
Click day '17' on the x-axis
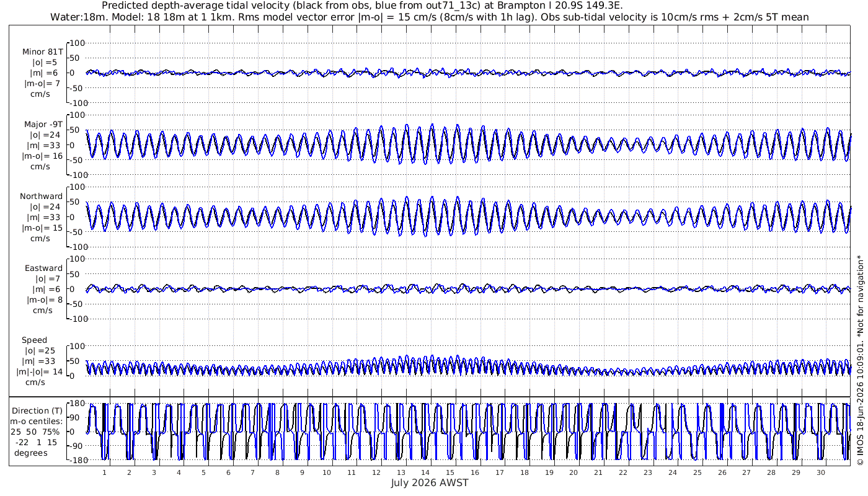pos(500,472)
